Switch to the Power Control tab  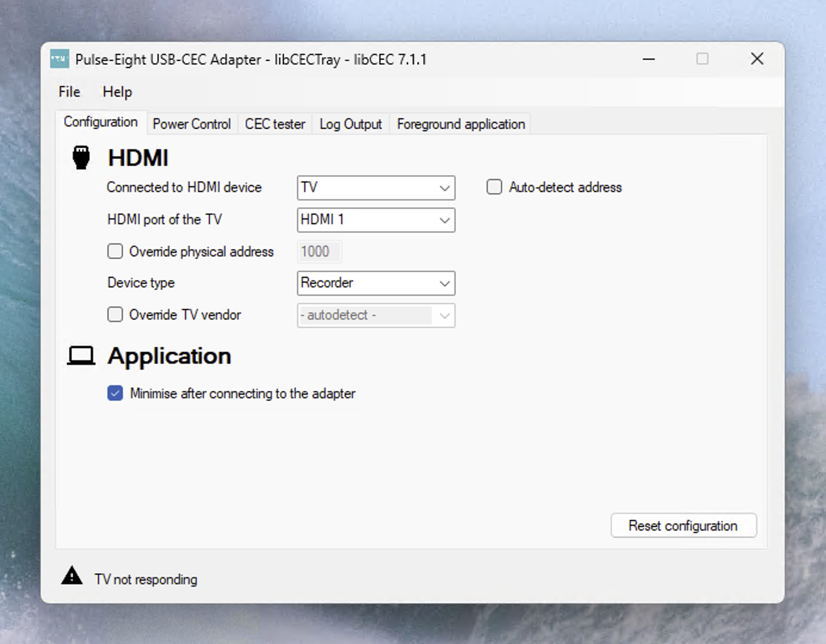tap(191, 124)
